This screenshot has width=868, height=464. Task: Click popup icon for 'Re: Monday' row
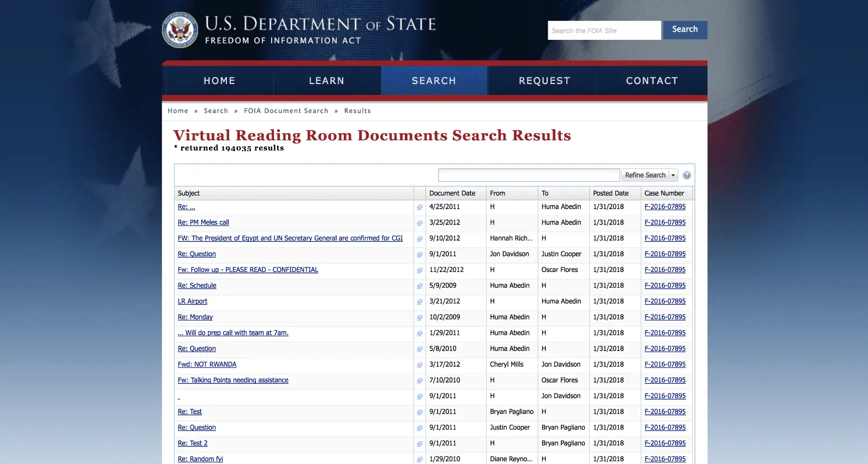click(x=420, y=318)
